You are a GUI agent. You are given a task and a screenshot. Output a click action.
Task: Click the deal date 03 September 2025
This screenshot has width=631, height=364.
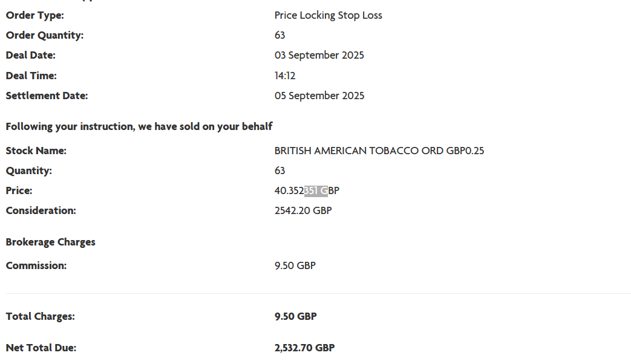tap(319, 55)
